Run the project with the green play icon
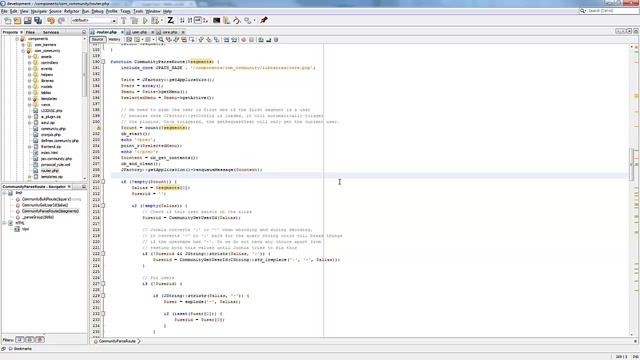 click(x=145, y=20)
